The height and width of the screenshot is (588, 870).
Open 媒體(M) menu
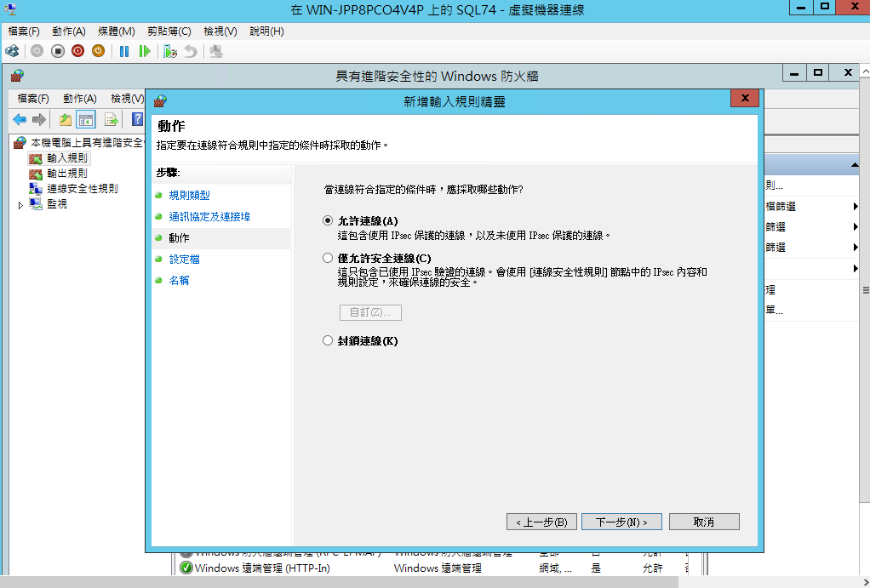[x=117, y=31]
